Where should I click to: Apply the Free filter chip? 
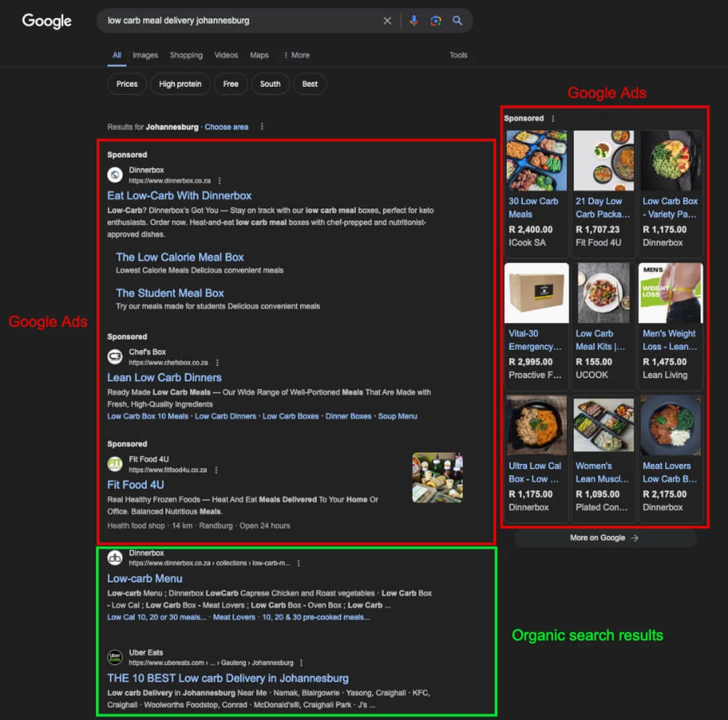click(x=231, y=84)
